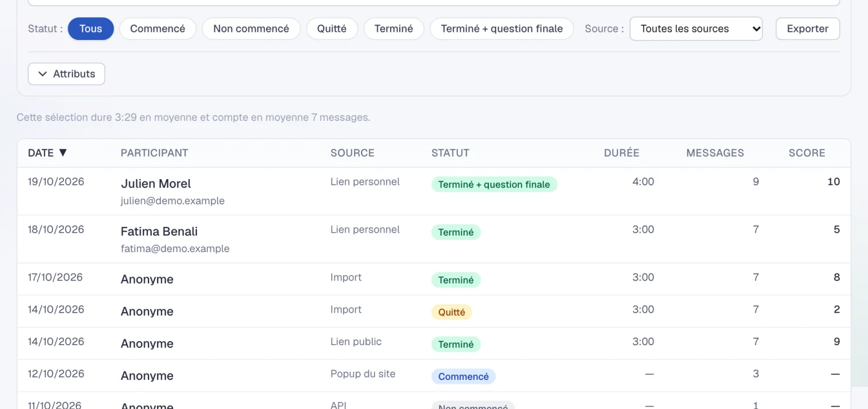The width and height of the screenshot is (868, 409).
Task: Click the Terminé badge in Fatima Benali's row
Action: pos(456,232)
